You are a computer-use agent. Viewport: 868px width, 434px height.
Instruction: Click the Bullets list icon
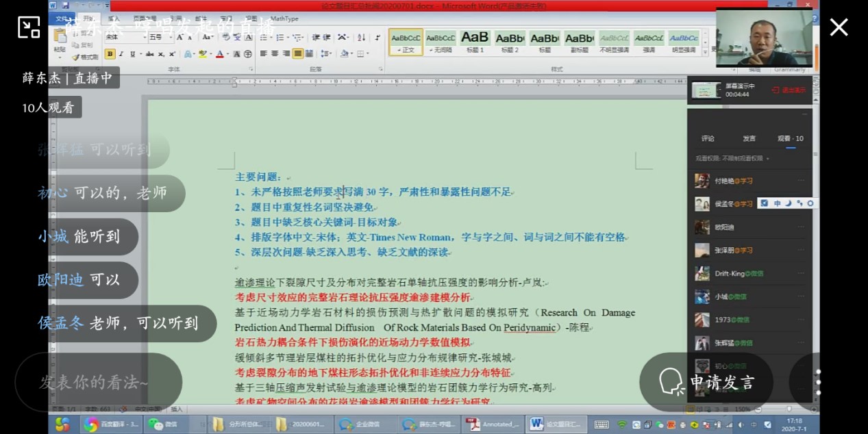(x=263, y=38)
